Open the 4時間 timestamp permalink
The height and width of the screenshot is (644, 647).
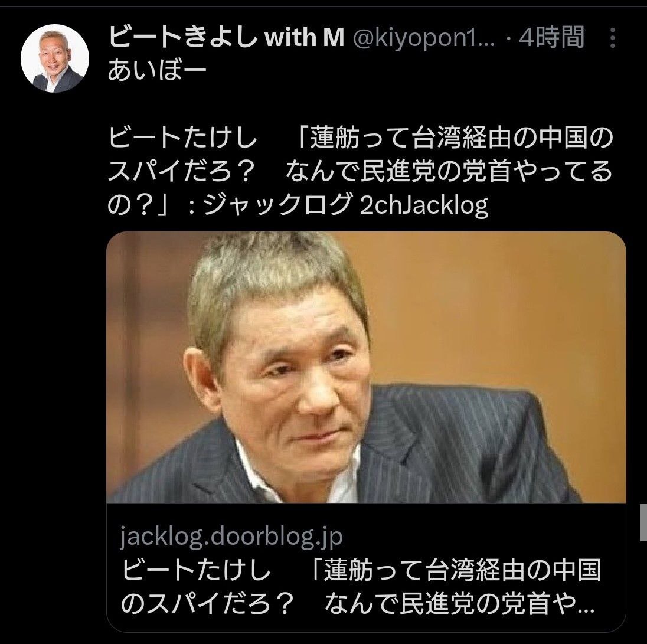coord(551,38)
